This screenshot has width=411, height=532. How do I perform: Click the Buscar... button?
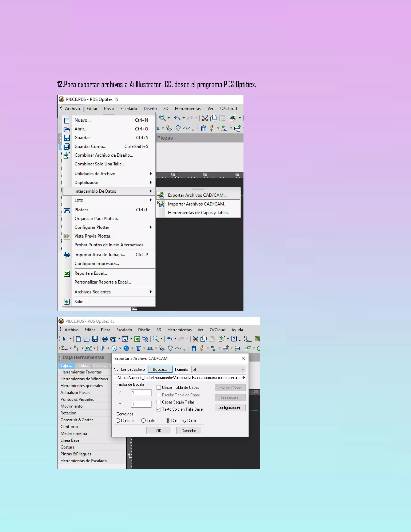point(160,369)
